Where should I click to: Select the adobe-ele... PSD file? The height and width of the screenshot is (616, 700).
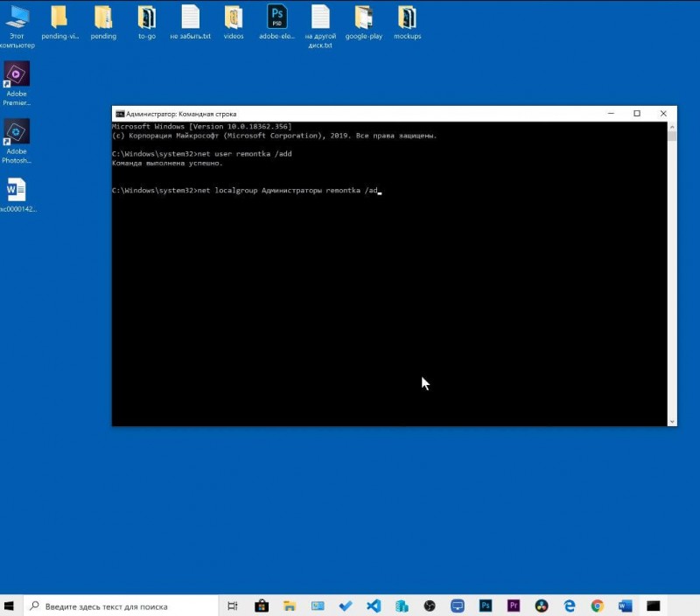point(276,23)
